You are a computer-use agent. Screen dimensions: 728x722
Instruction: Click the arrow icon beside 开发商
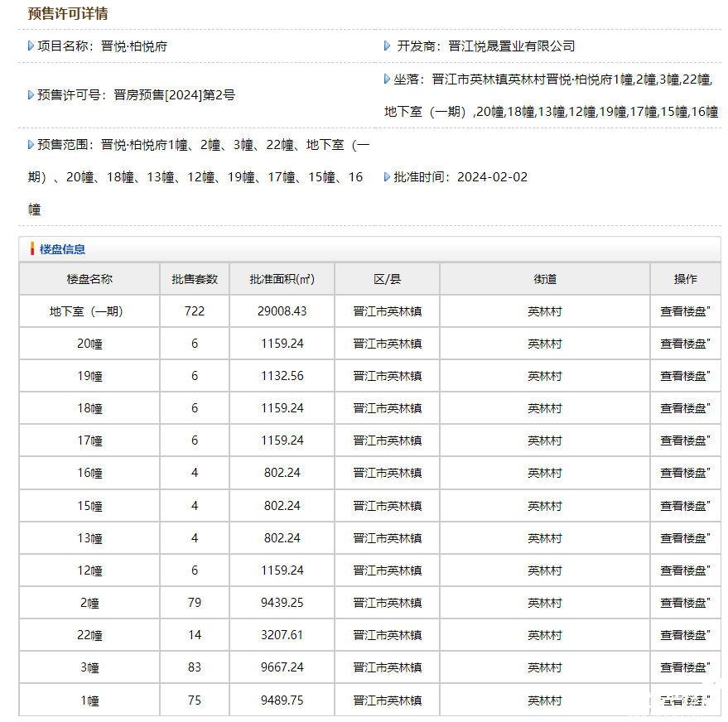[x=388, y=46]
